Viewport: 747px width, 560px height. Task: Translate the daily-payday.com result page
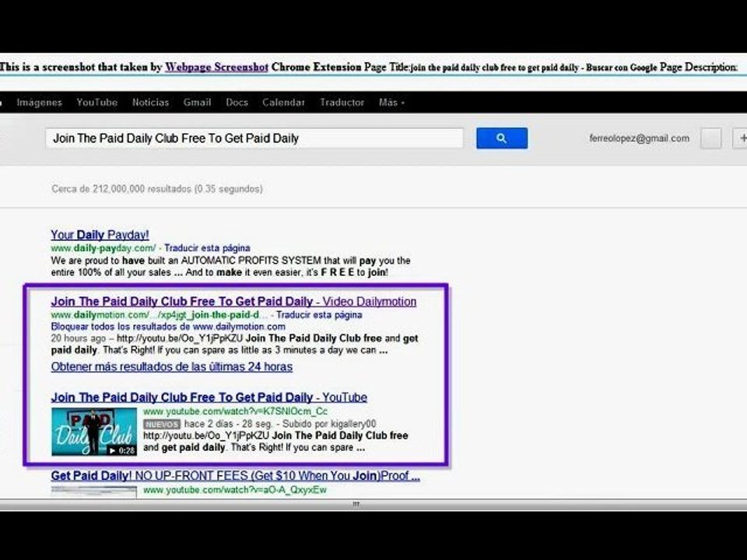(x=207, y=248)
